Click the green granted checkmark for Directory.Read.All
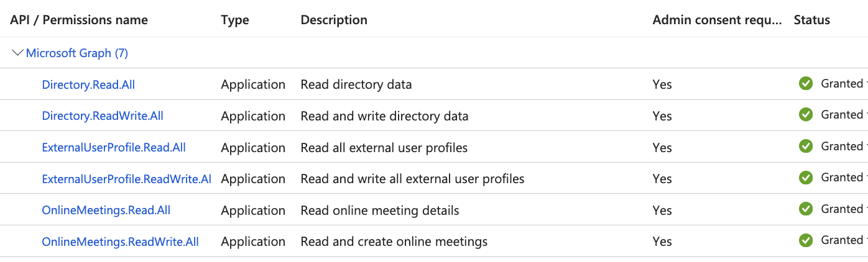868x262 pixels. (x=806, y=84)
